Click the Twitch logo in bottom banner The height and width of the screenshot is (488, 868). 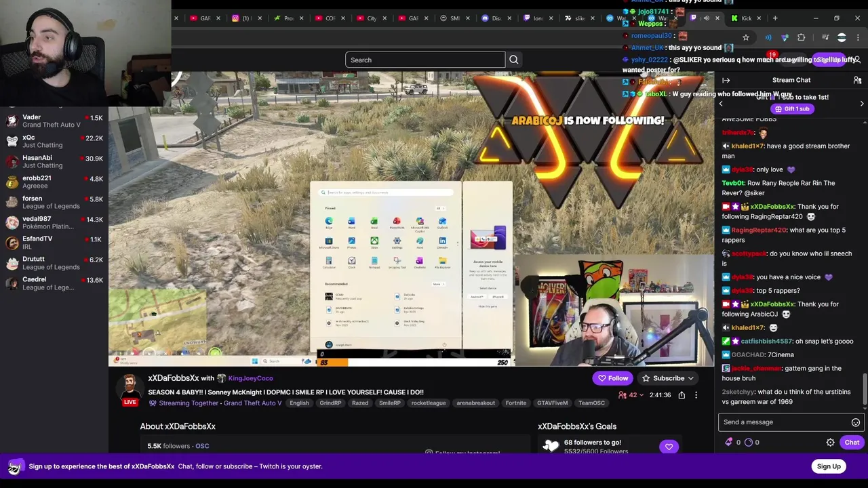(14, 466)
